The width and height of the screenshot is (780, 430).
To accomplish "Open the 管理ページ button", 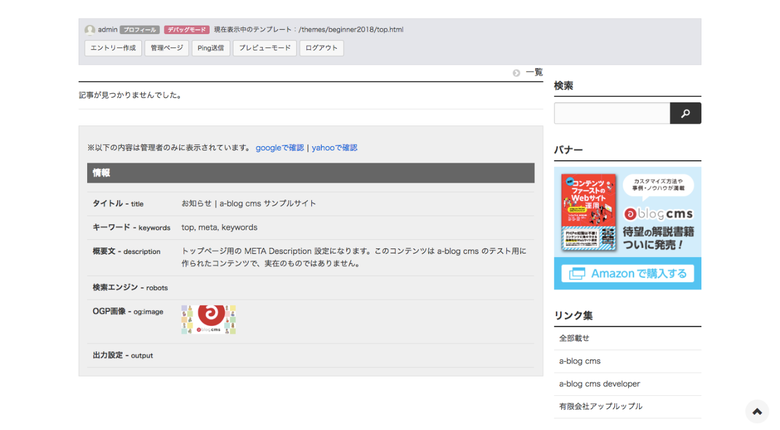I will click(167, 48).
